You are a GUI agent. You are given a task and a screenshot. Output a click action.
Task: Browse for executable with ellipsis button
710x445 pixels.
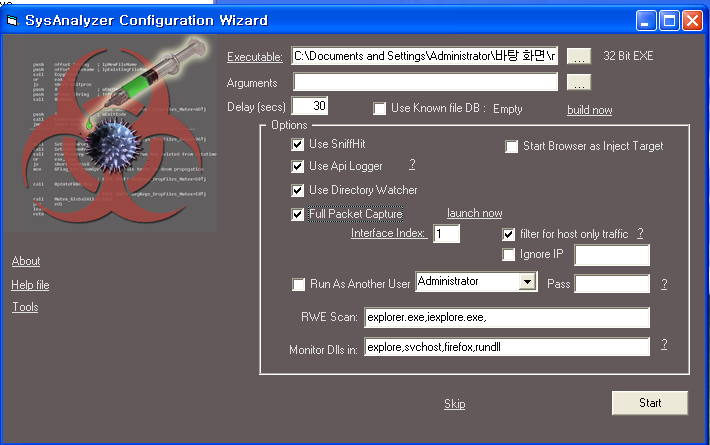579,56
